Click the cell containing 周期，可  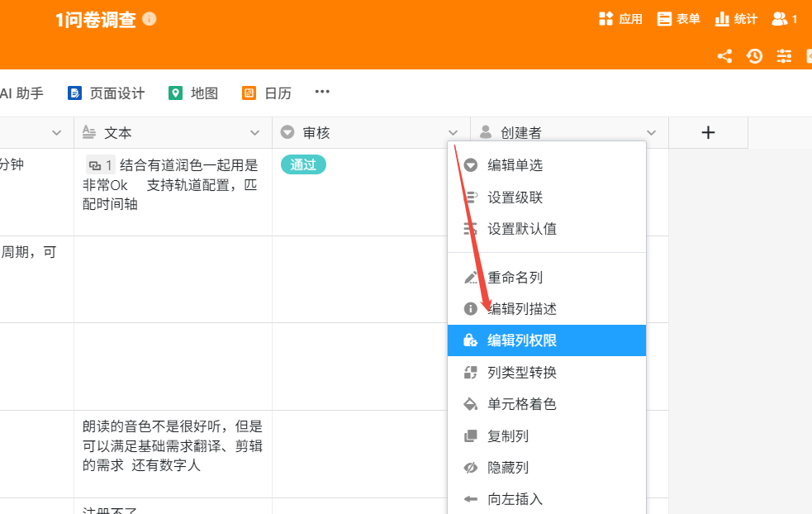pos(37,280)
